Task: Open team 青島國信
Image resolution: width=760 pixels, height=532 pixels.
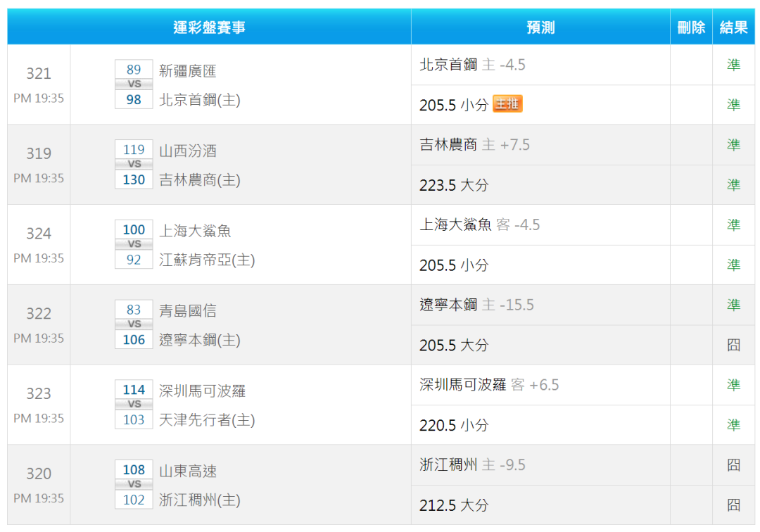Action: (188, 310)
